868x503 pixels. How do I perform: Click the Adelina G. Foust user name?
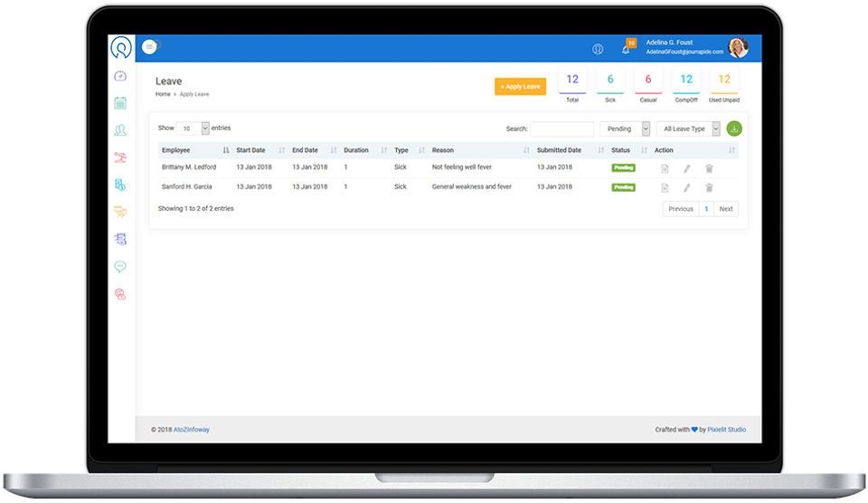[669, 43]
